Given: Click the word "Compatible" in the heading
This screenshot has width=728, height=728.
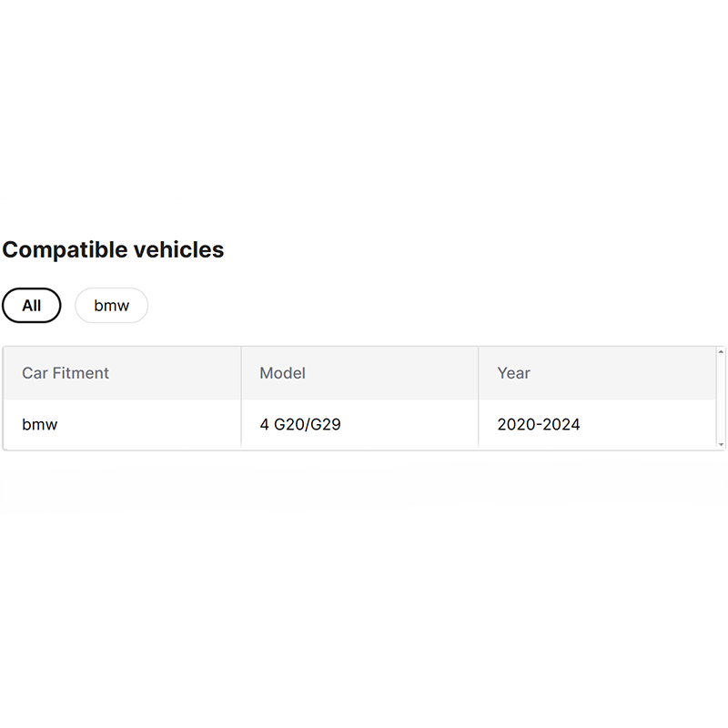Looking at the screenshot, I should click(62, 249).
